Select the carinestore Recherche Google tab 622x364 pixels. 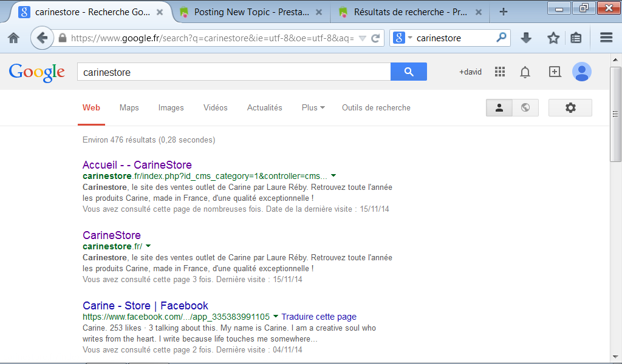tap(92, 12)
